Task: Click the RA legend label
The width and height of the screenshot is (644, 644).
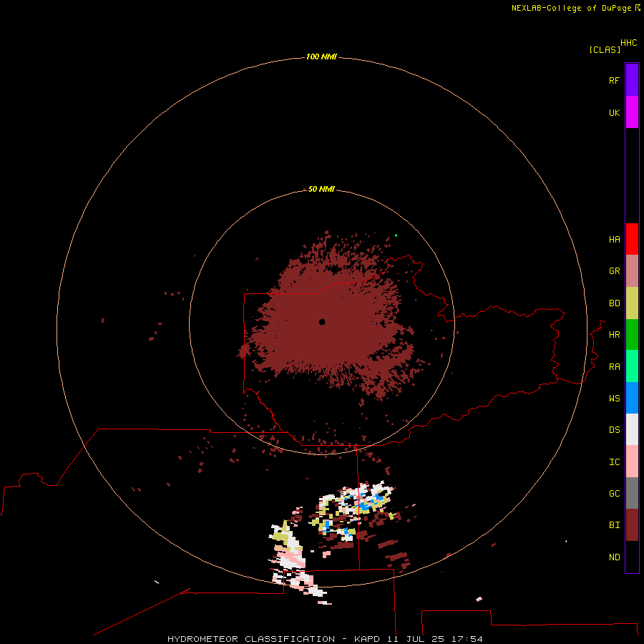Action: [615, 367]
